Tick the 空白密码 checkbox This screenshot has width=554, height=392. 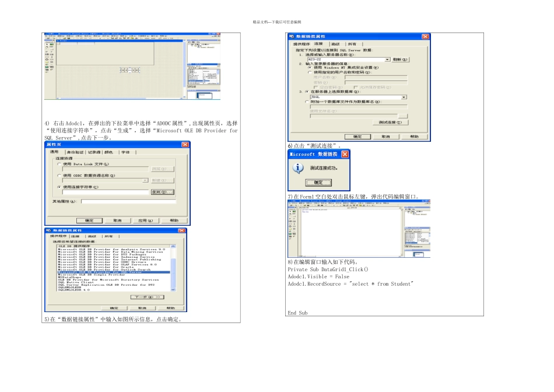[316, 87]
